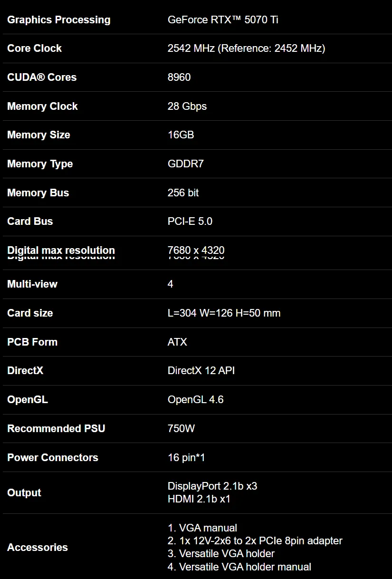
Task: Click the Graphics Processing row label
Action: 59,20
